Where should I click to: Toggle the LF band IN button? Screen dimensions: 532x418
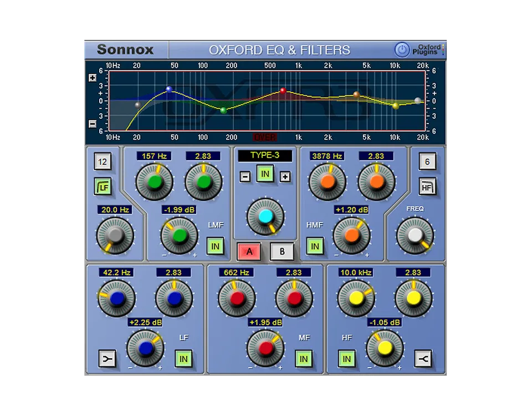(x=183, y=359)
